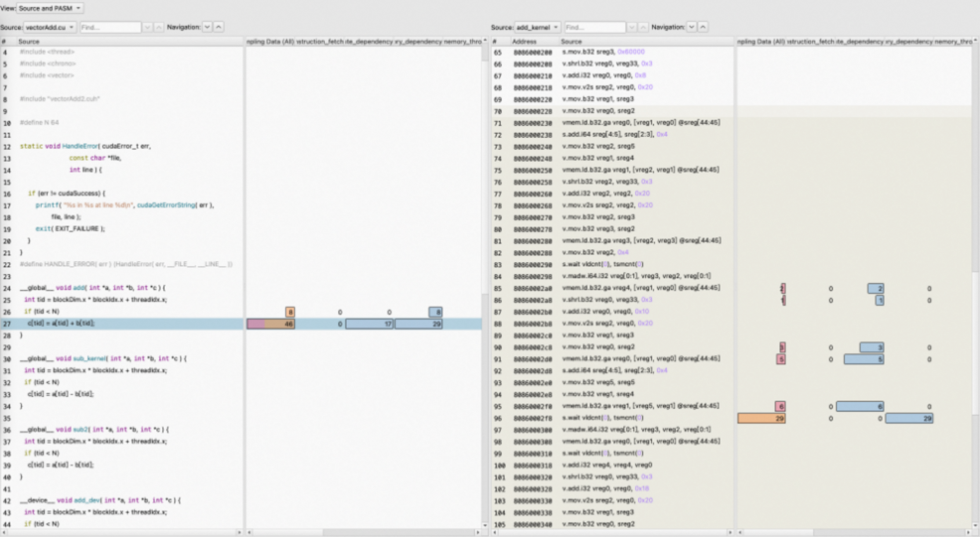
Task: Click the PASM pane Find input field
Action: tap(594, 27)
